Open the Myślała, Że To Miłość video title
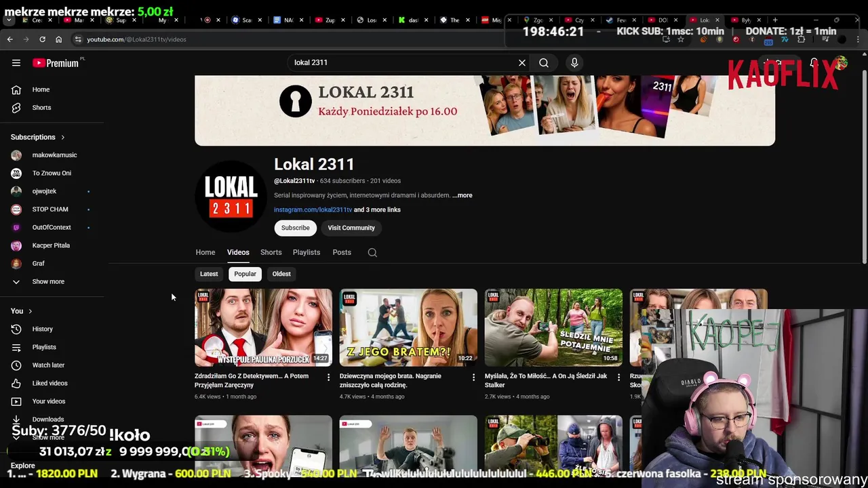 546,380
